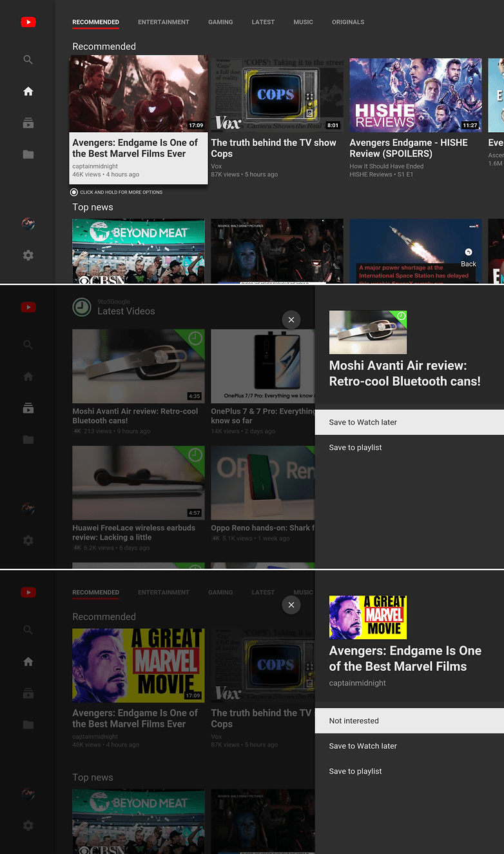Click 'Huawei FreeLace wireless earbuds review' title
The width and height of the screenshot is (504, 854).
134,532
